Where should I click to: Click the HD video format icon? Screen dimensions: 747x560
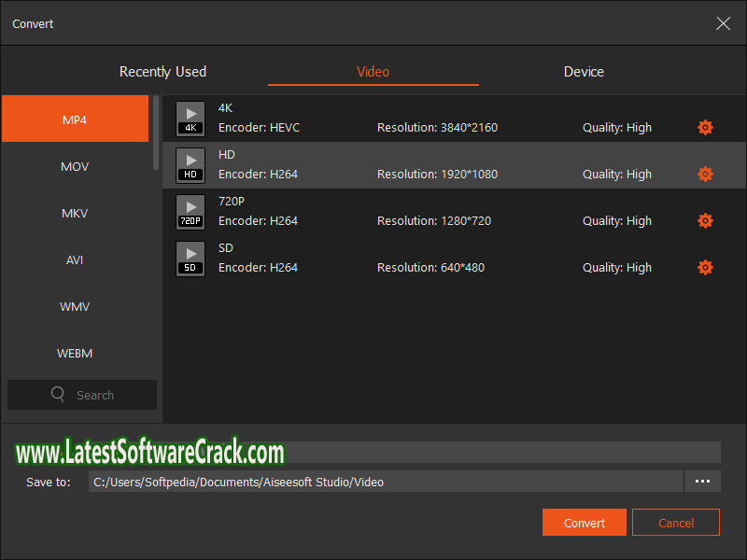[x=190, y=165]
